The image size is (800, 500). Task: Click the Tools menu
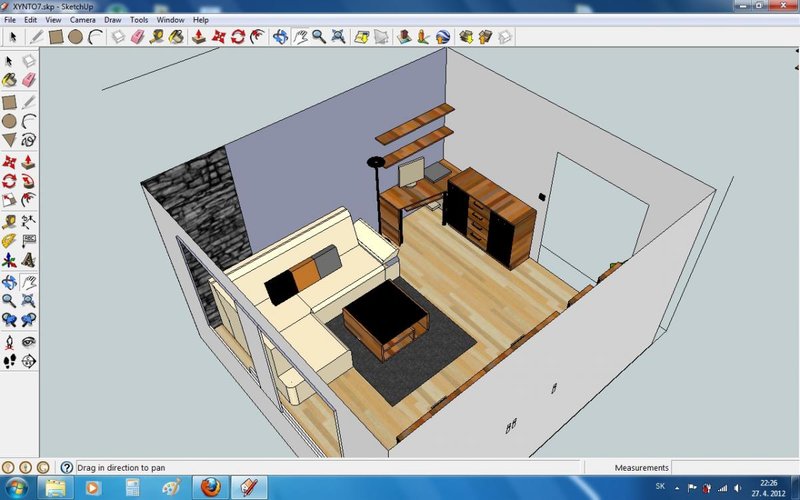click(139, 19)
